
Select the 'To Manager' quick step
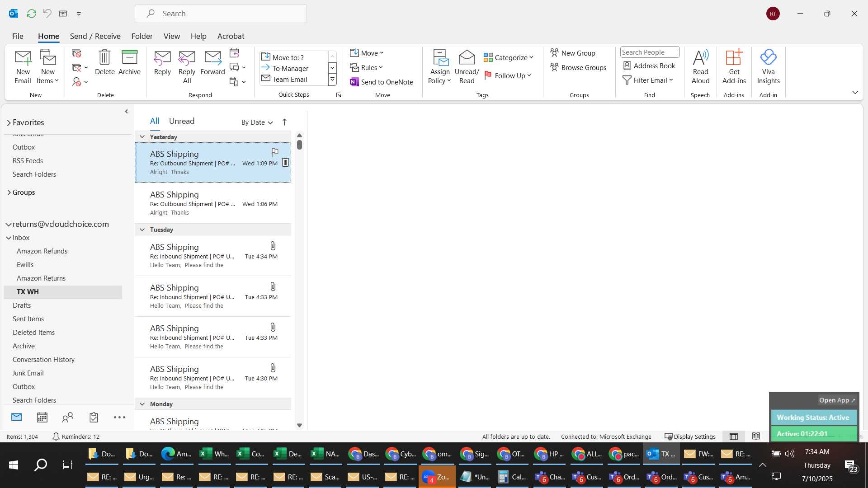pyautogui.click(x=293, y=68)
